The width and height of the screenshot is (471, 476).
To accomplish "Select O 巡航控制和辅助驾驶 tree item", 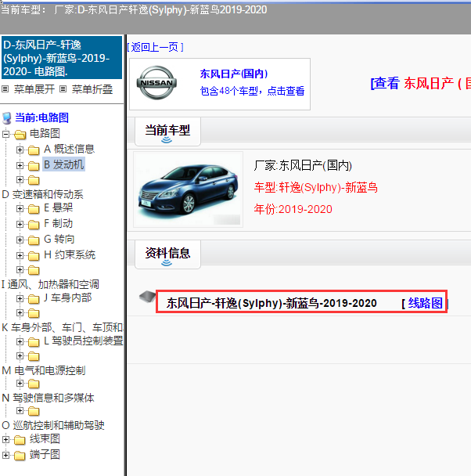I will point(53,425).
